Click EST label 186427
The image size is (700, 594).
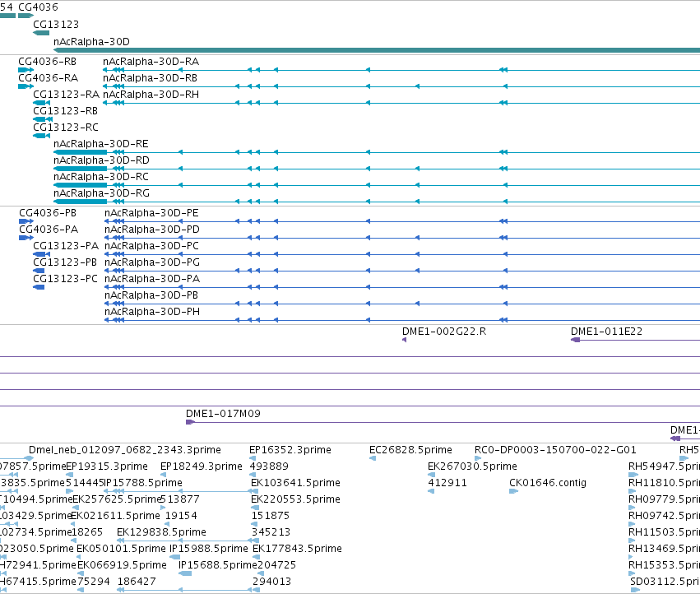click(x=137, y=582)
